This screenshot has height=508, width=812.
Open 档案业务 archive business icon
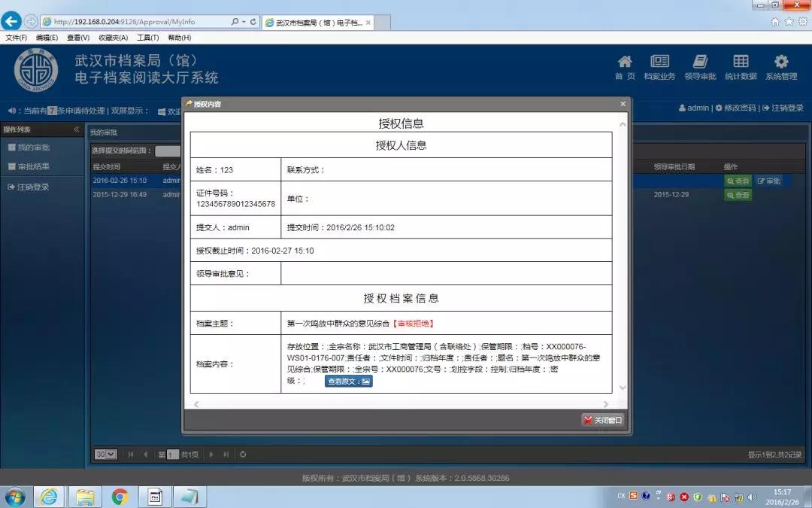659,67
